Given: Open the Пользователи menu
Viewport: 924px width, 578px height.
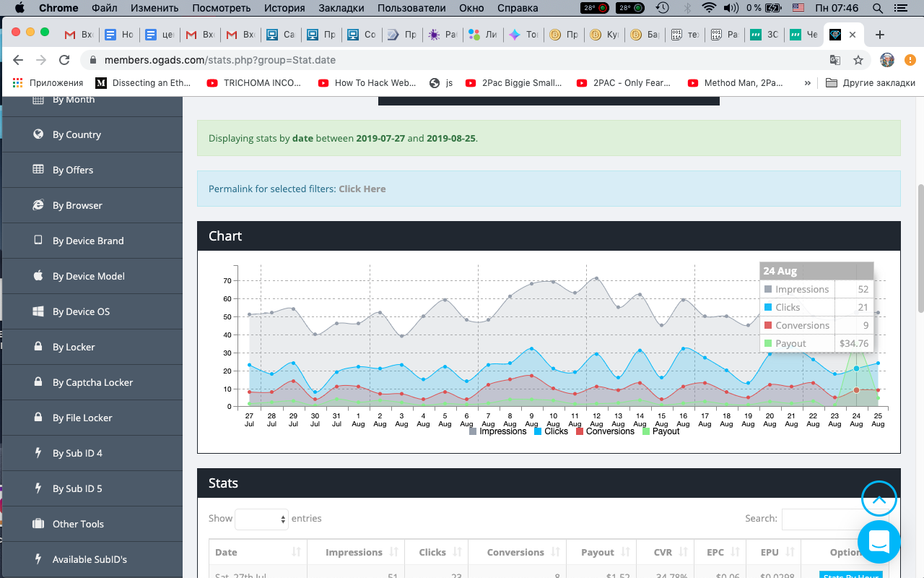Looking at the screenshot, I should (413, 8).
